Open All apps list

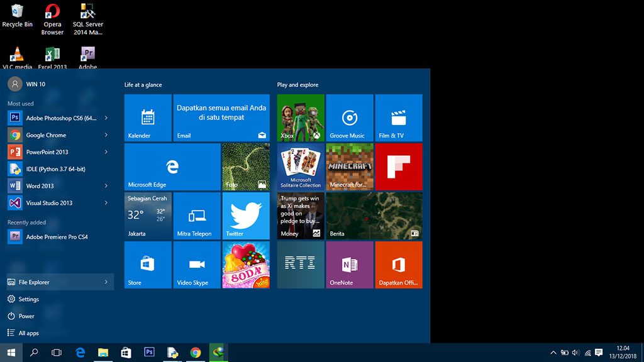coord(28,333)
